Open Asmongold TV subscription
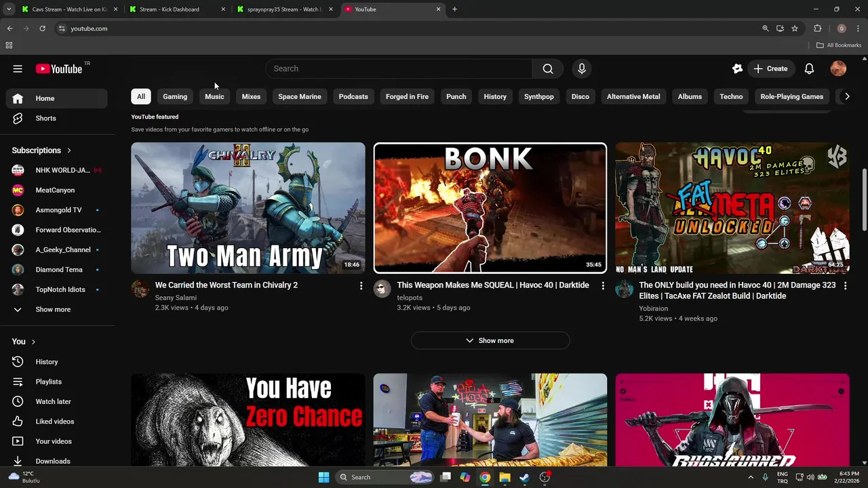Screen dimensions: 868x488 click(57, 210)
